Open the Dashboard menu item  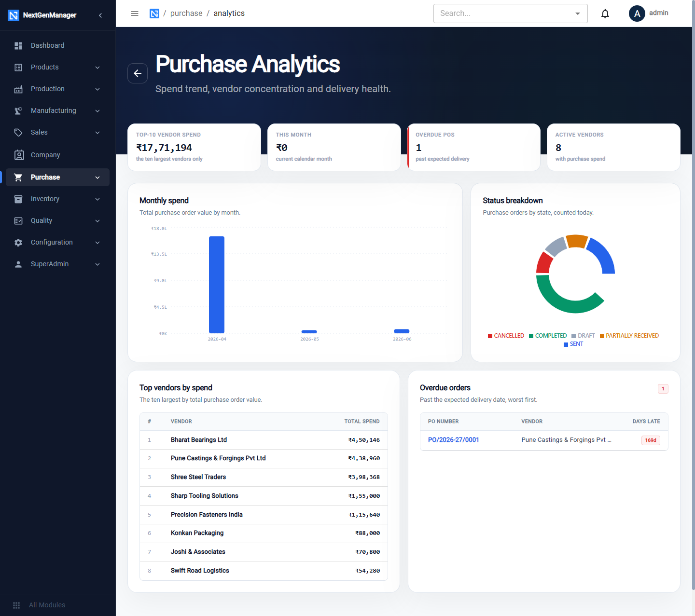coord(58,45)
